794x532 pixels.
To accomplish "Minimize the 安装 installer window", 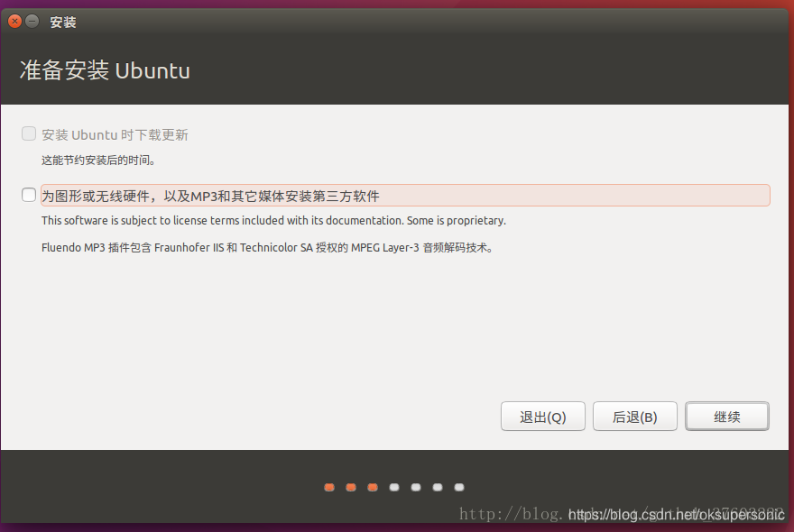I will [32, 22].
